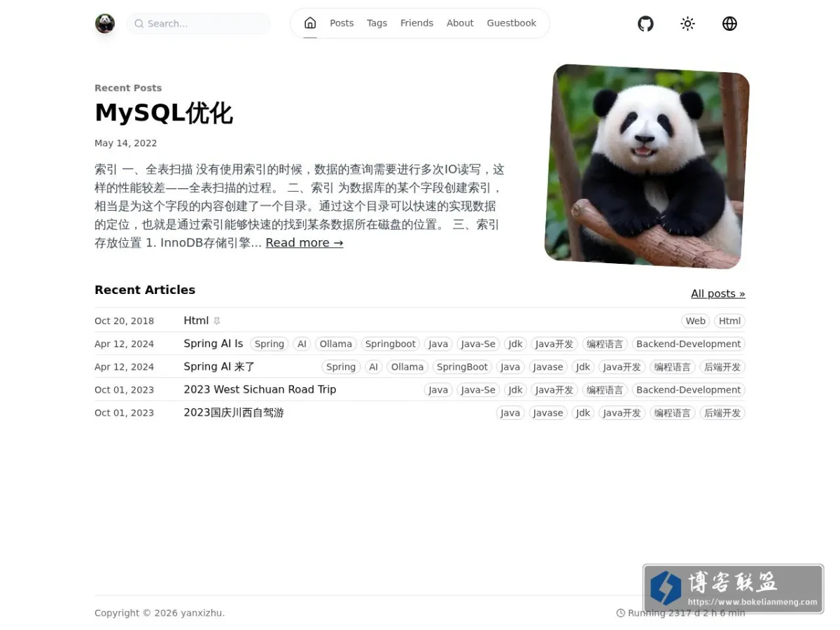Select Java开发 tag on 2023国庆川西自驾游 row

click(622, 413)
